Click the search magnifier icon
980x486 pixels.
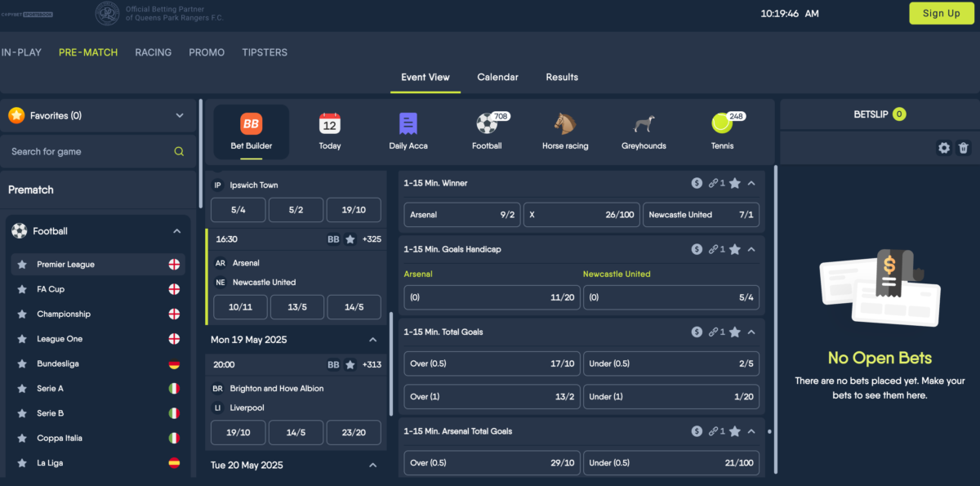pyautogui.click(x=179, y=151)
